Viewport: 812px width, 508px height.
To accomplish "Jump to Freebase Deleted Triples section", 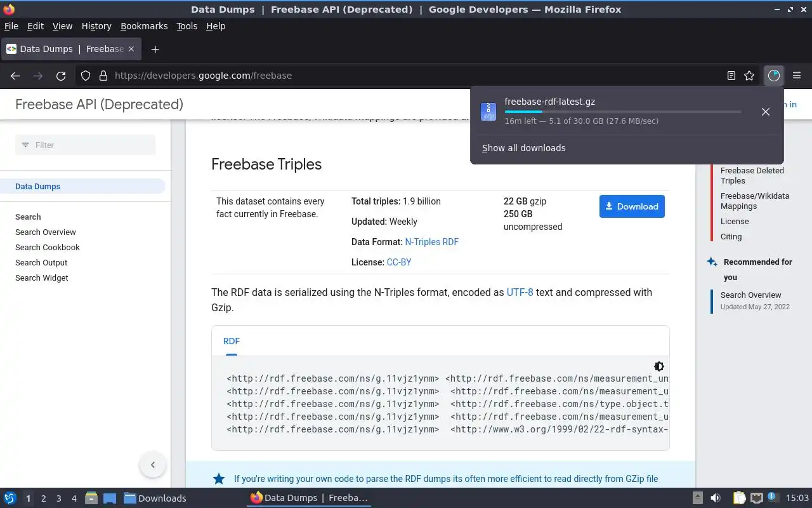I will pos(752,176).
